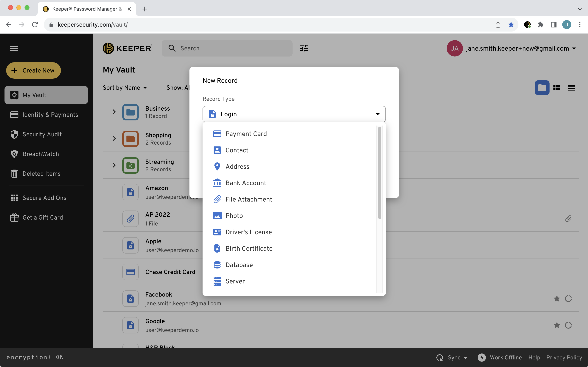Click the search filter options icon

[304, 48]
